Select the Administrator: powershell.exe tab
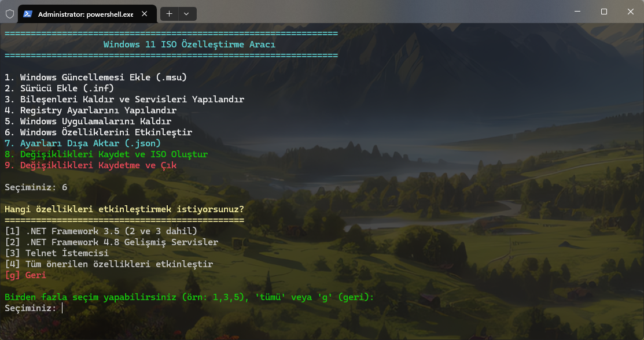 (x=87, y=14)
